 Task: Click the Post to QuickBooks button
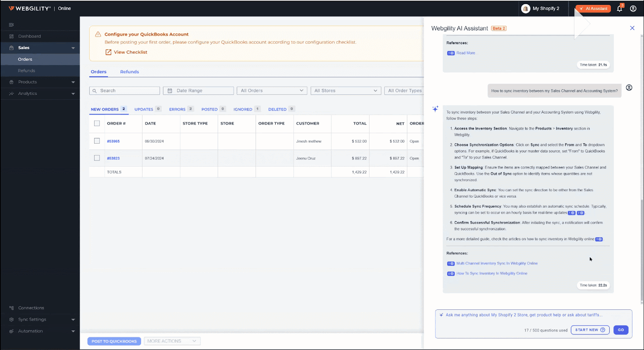114,342
